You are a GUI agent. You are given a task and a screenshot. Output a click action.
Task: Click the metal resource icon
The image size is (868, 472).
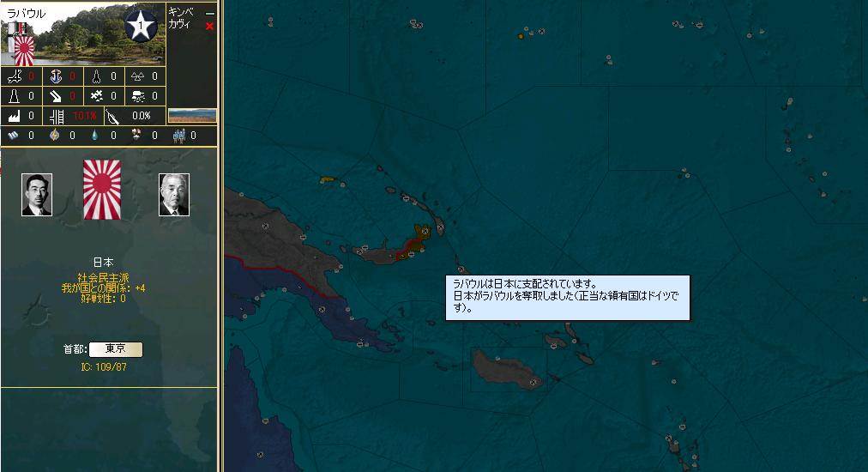[13, 136]
